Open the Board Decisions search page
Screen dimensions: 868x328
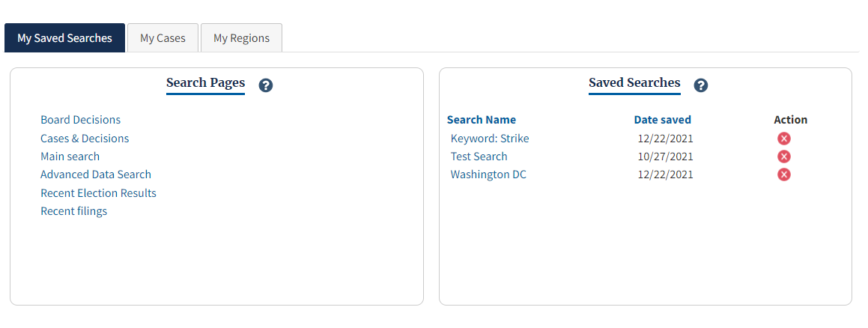pyautogui.click(x=80, y=120)
